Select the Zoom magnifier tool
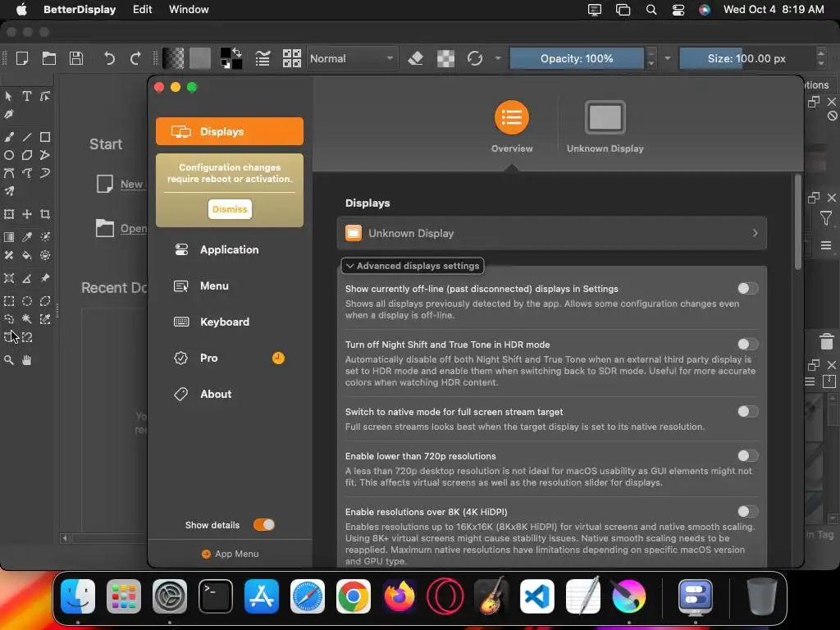The width and height of the screenshot is (840, 630). 8,361
